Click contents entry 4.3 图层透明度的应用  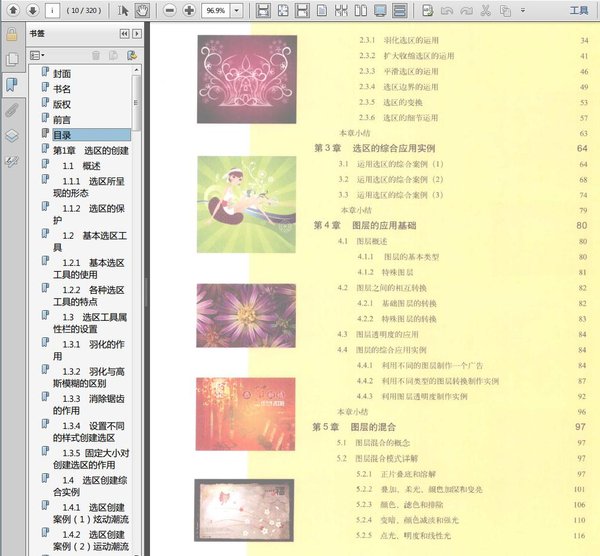378,334
